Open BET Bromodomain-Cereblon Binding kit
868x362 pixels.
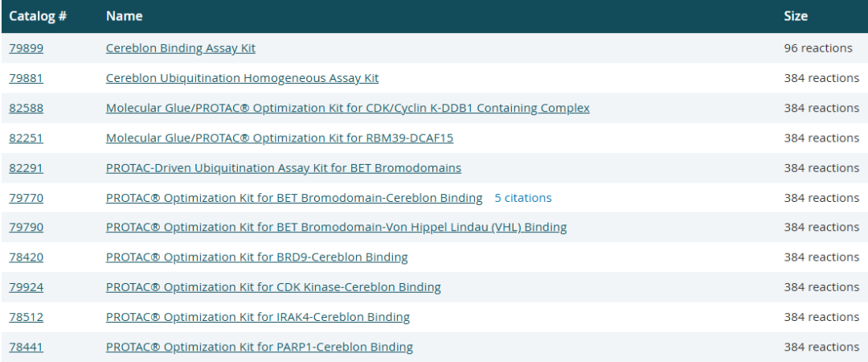click(x=293, y=198)
